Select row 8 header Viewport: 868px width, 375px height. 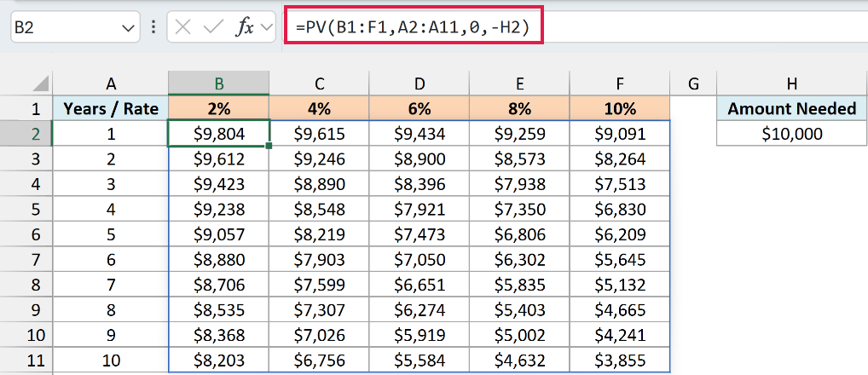26,285
